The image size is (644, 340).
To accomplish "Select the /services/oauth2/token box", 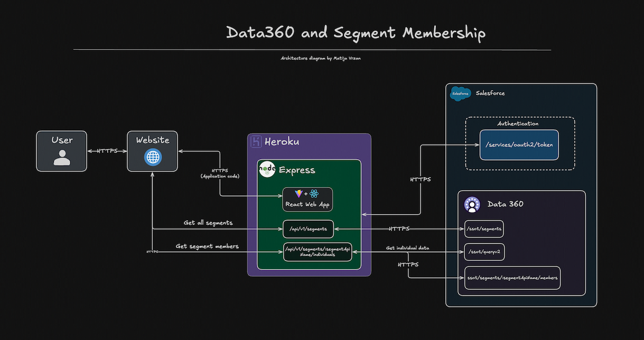I will pyautogui.click(x=519, y=144).
